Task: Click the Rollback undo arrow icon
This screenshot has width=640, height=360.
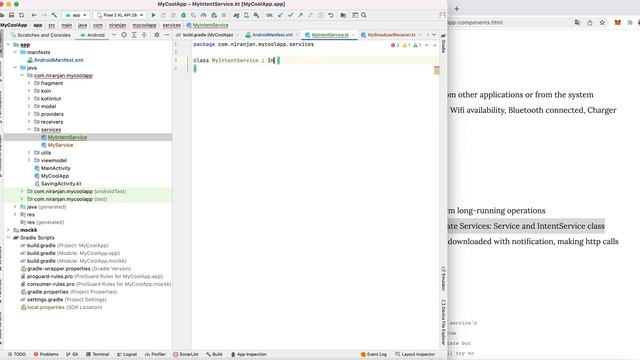Action: click(331, 15)
